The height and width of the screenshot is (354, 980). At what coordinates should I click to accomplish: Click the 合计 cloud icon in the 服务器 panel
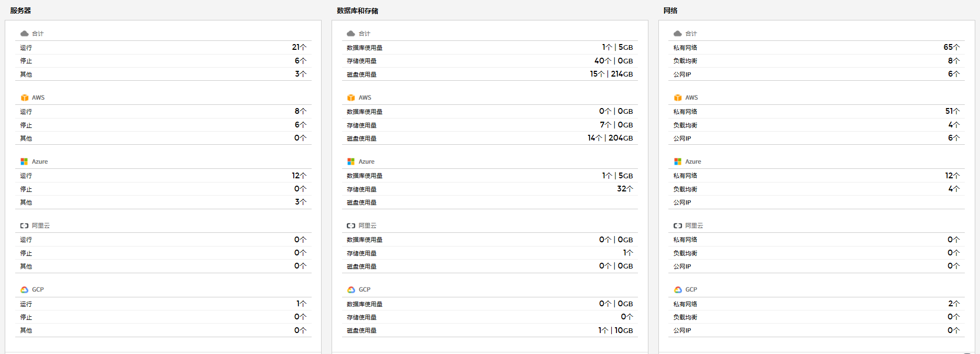coord(24,34)
